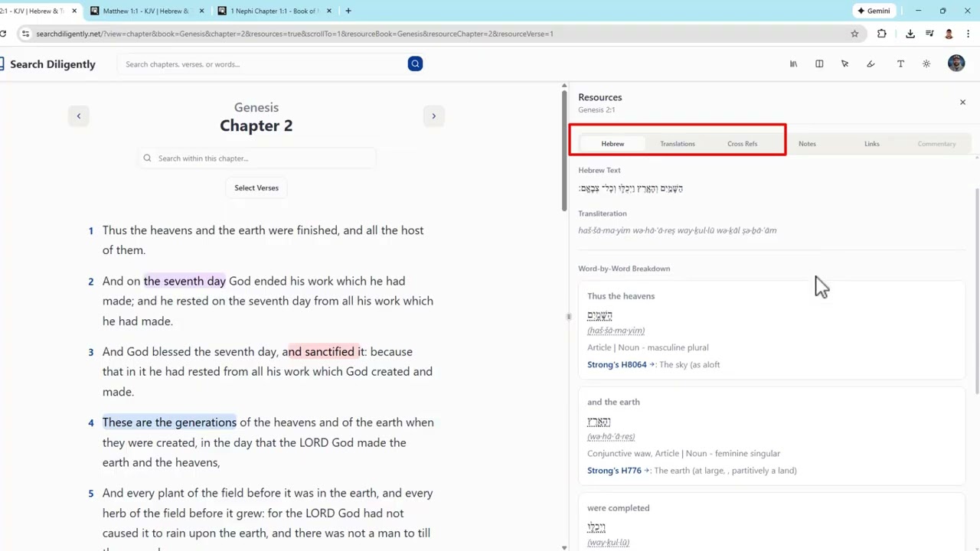Click highlighted phrase "These are the generations"
The height and width of the screenshot is (551, 980).
click(169, 422)
